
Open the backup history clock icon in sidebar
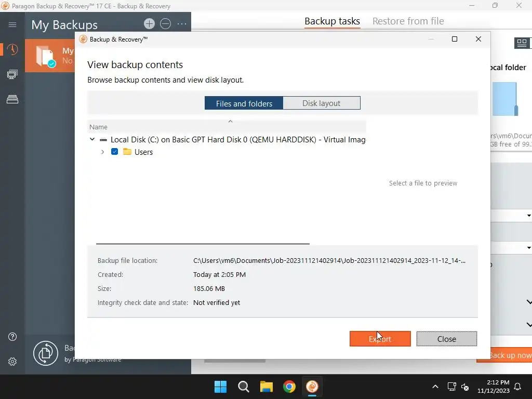pos(12,49)
